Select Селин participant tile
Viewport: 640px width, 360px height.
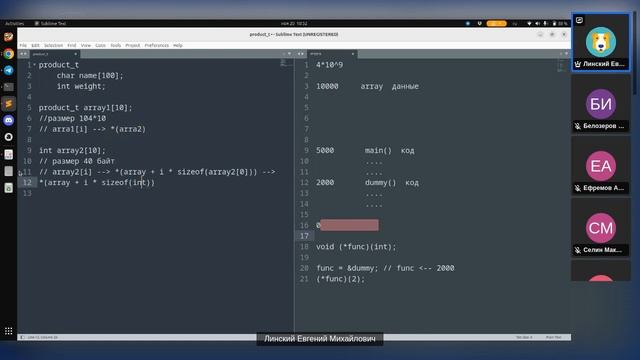[x=600, y=228]
